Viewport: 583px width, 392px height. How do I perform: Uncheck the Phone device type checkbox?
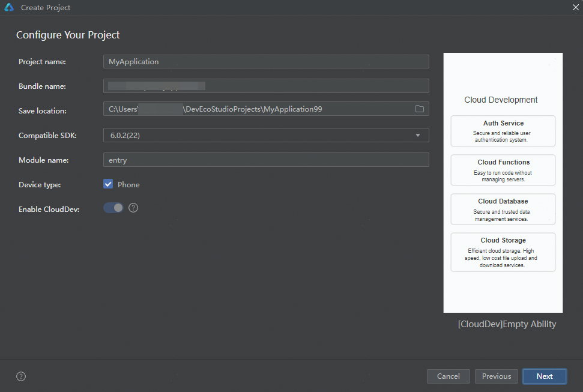pyautogui.click(x=108, y=184)
